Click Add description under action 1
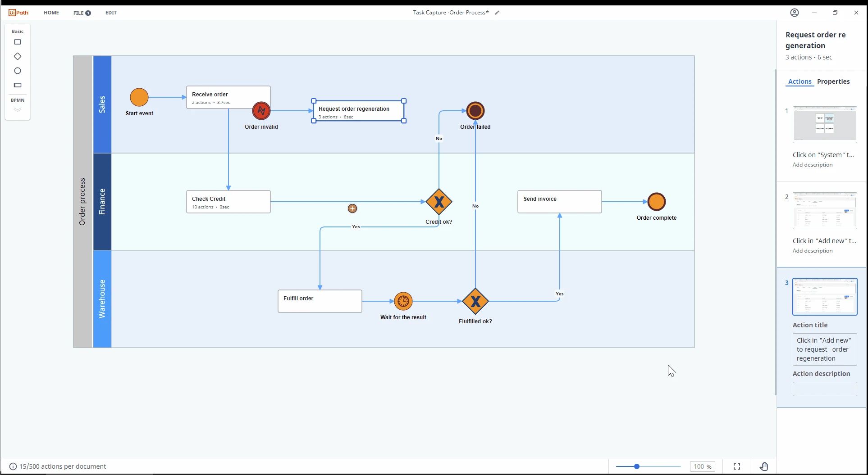 (813, 165)
